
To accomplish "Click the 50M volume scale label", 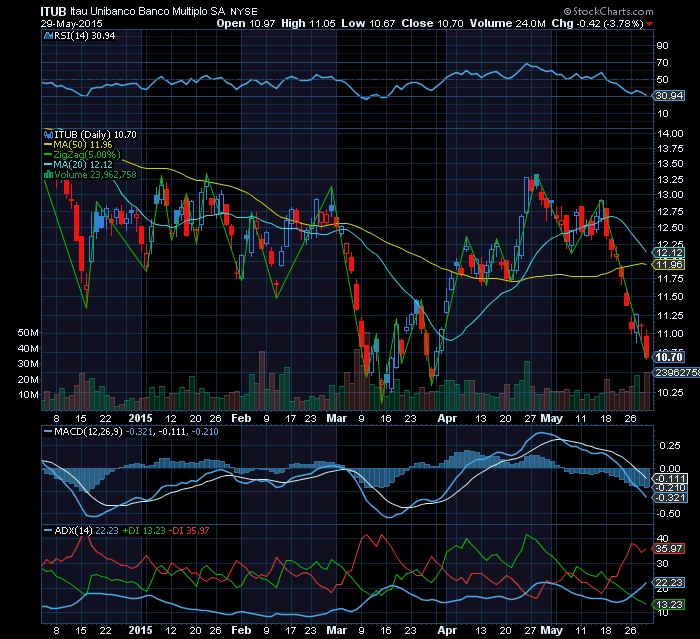I will 28,333.
